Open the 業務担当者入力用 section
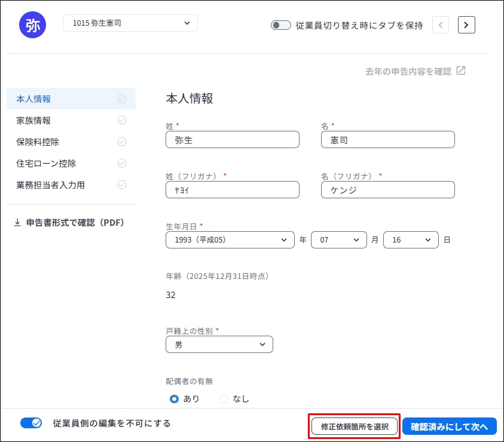504x442 pixels. [x=51, y=185]
